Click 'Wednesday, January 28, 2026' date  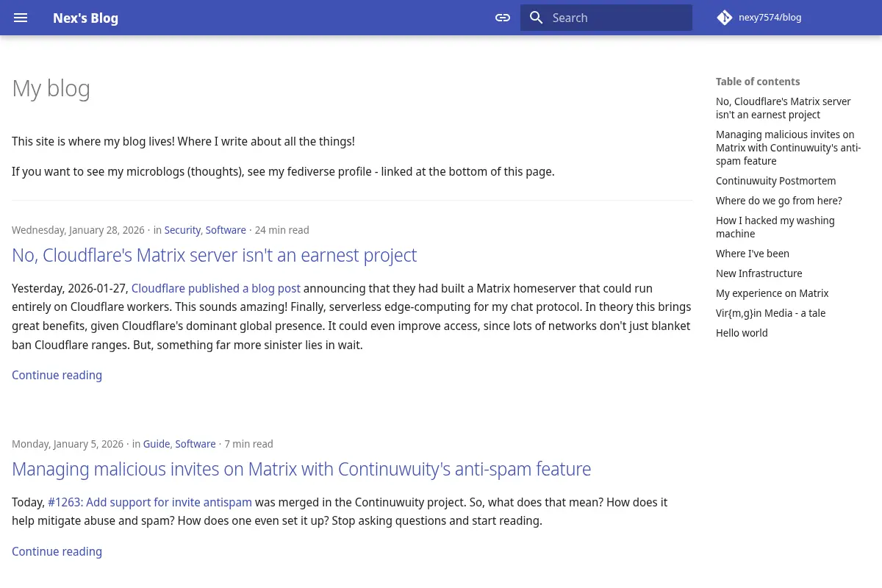(x=78, y=230)
